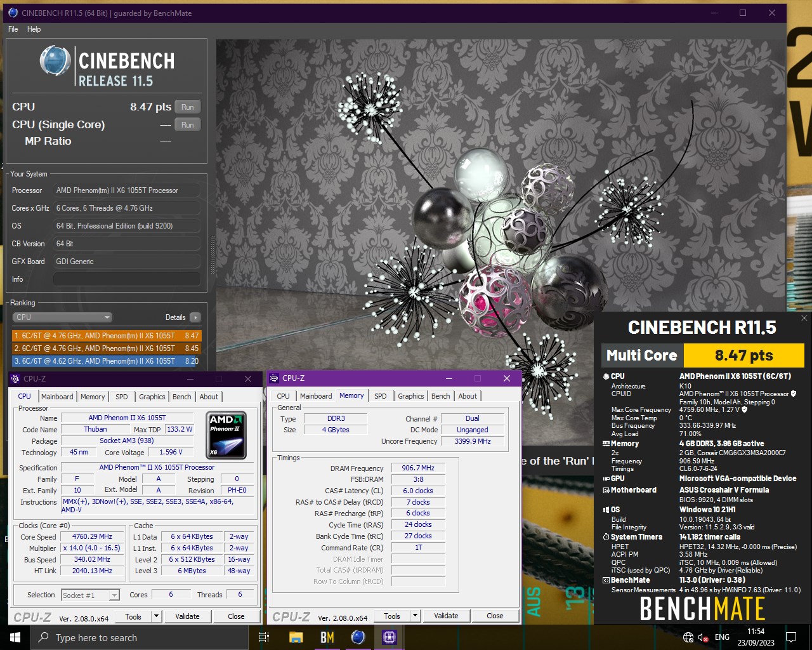
Task: Open Bench tab in right CPU-Z window
Action: pos(441,396)
